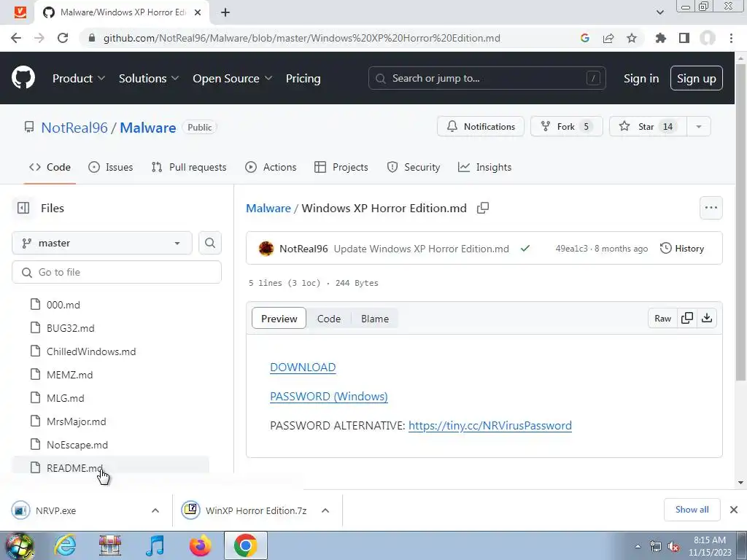Focus the 'Search or jump to' field
This screenshot has height=560, width=747.
click(x=487, y=78)
